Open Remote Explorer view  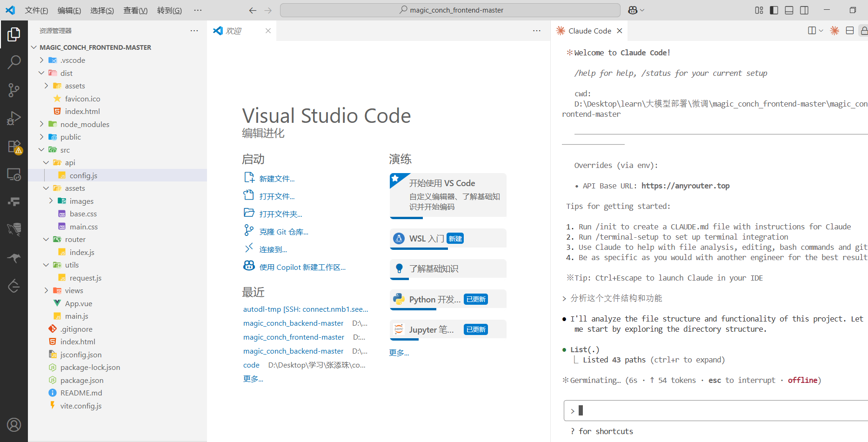pos(14,174)
